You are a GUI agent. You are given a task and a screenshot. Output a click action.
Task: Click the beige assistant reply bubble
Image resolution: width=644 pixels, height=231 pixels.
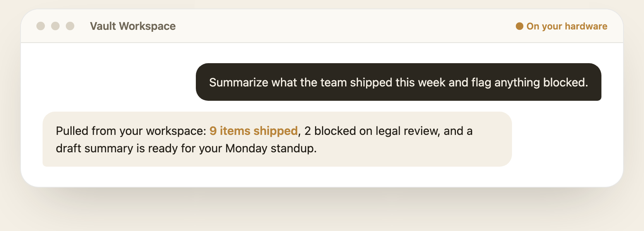click(277, 139)
